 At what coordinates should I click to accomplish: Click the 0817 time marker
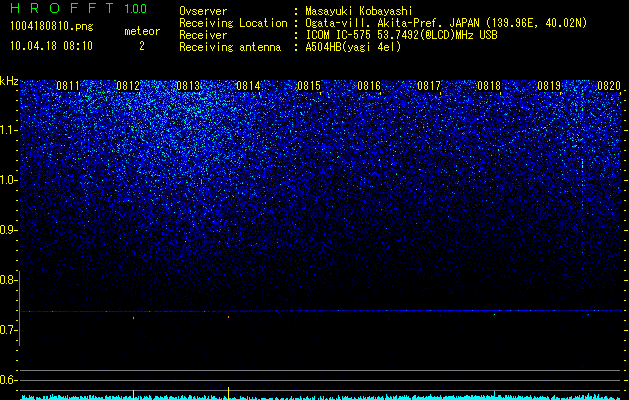429,85
